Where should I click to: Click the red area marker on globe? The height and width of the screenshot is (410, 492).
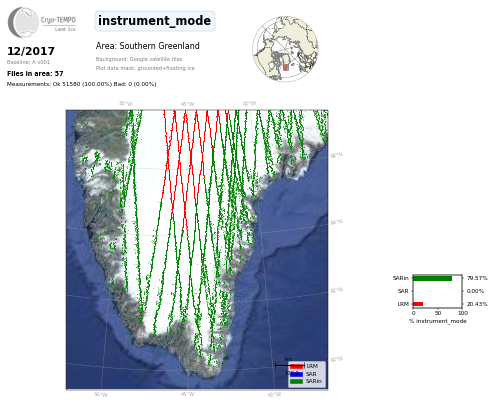[286, 67]
